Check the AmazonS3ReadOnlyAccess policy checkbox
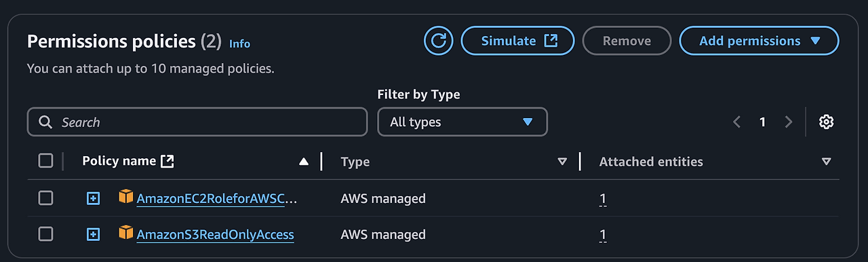This screenshot has width=868, height=262. 45,234
